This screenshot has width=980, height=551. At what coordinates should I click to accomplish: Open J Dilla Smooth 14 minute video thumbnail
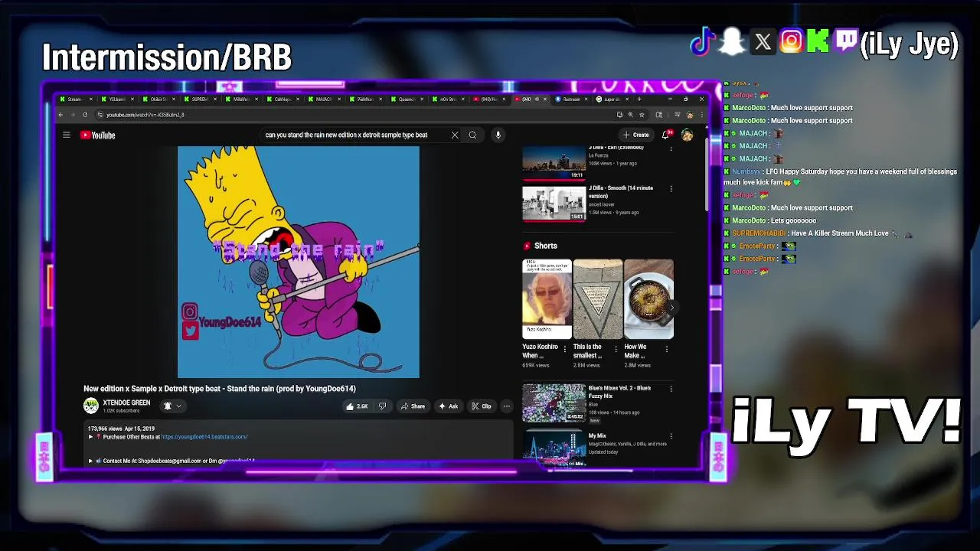554,203
